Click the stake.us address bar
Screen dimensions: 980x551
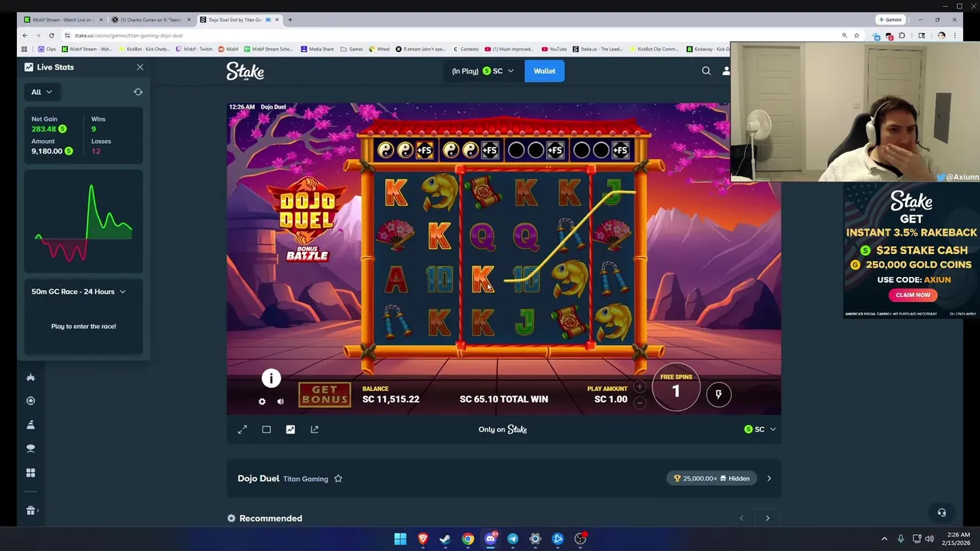(452, 35)
